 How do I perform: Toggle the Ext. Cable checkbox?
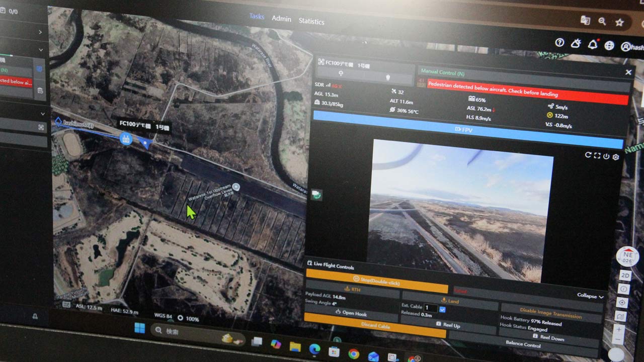click(442, 309)
